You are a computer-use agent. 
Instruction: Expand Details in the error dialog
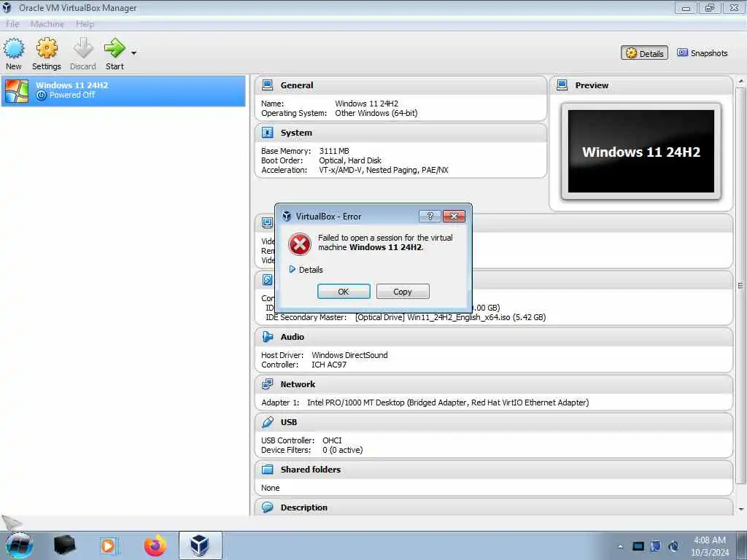pyautogui.click(x=306, y=270)
